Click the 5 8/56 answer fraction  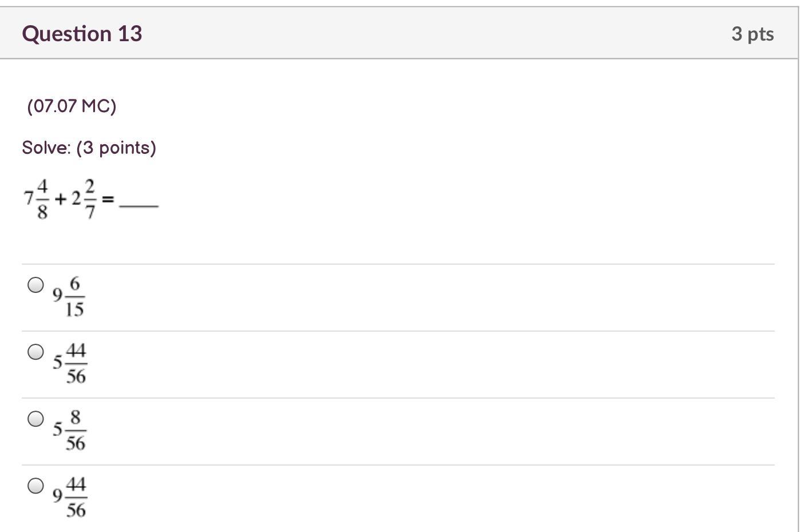pyautogui.click(x=70, y=430)
